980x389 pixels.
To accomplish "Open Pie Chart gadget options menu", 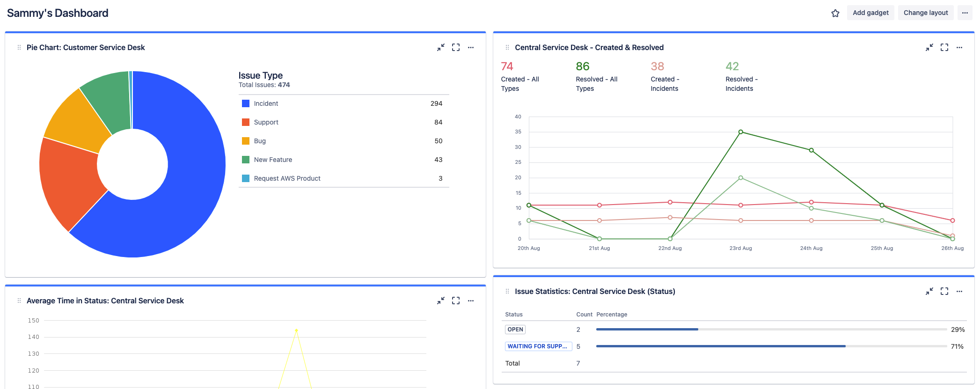I will [x=471, y=47].
